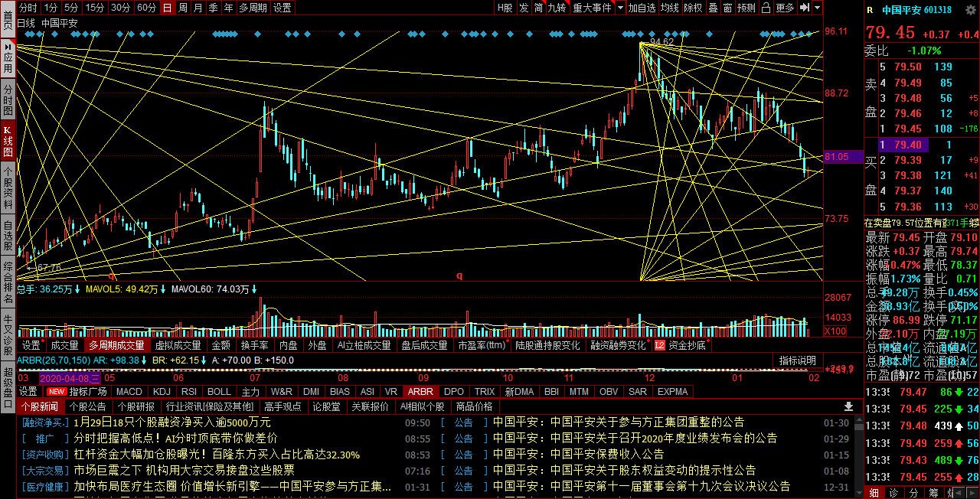
Task: Click the L2 badge of 资金抄底
Action: coord(659,346)
